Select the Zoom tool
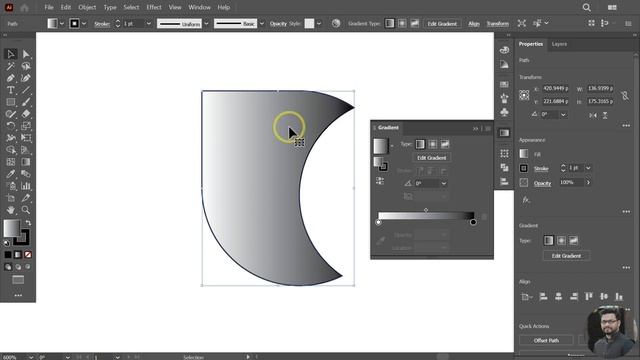Image resolution: width=640 pixels, height=360 pixels. point(26,210)
